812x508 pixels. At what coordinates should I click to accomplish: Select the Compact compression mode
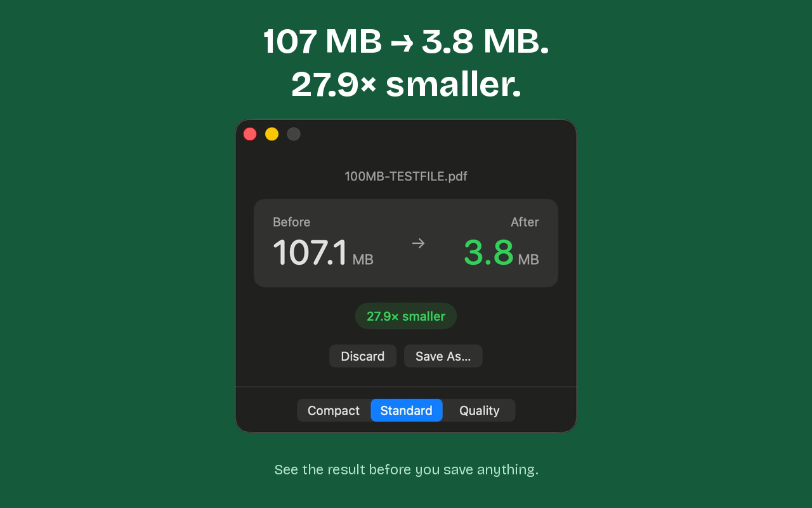click(x=334, y=410)
